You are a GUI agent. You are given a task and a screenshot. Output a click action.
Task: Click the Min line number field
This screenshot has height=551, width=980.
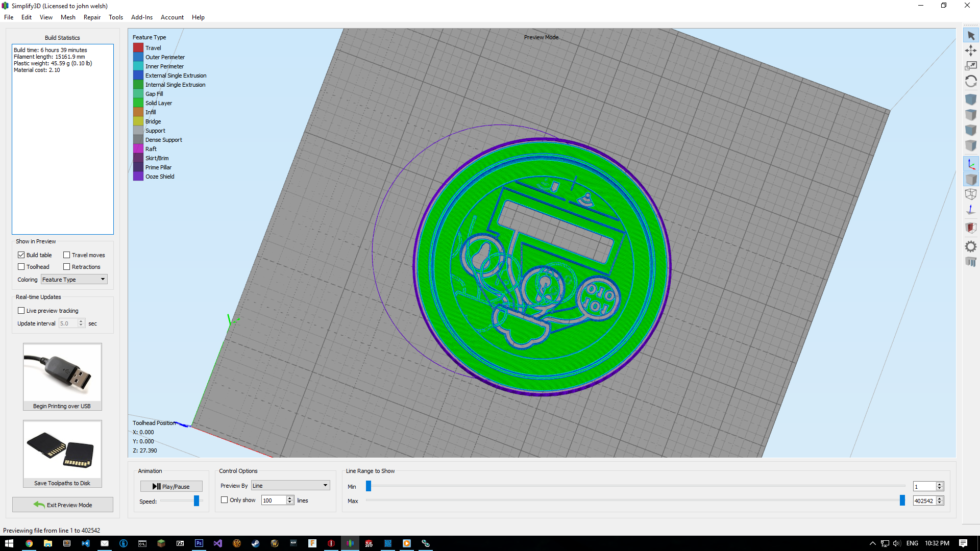click(925, 487)
